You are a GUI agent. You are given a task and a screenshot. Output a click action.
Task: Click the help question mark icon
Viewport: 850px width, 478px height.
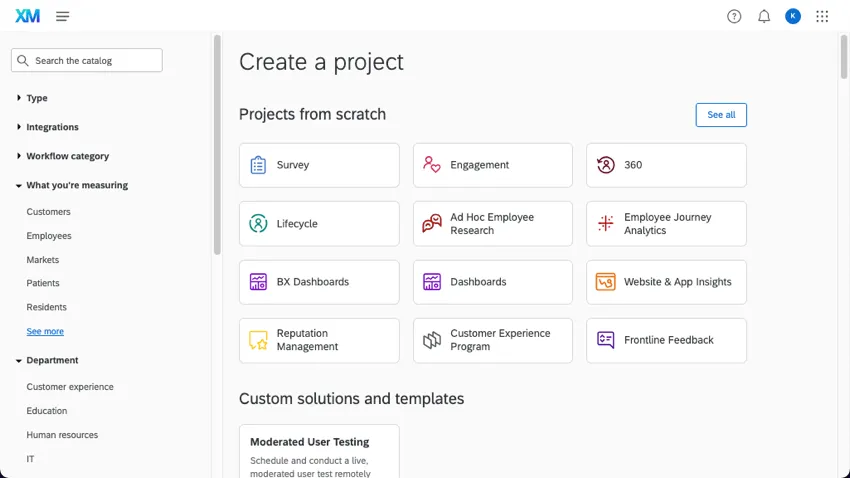734,16
